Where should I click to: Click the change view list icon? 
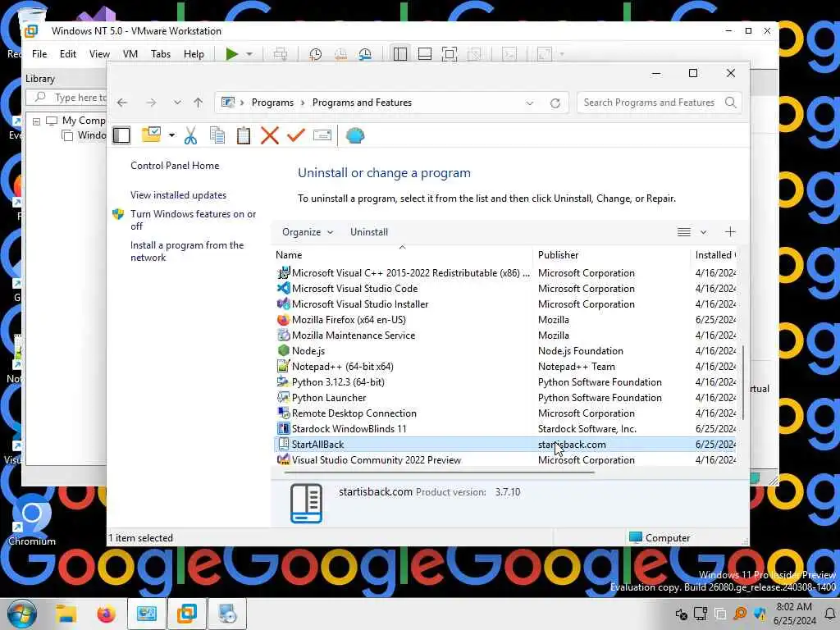[683, 232]
